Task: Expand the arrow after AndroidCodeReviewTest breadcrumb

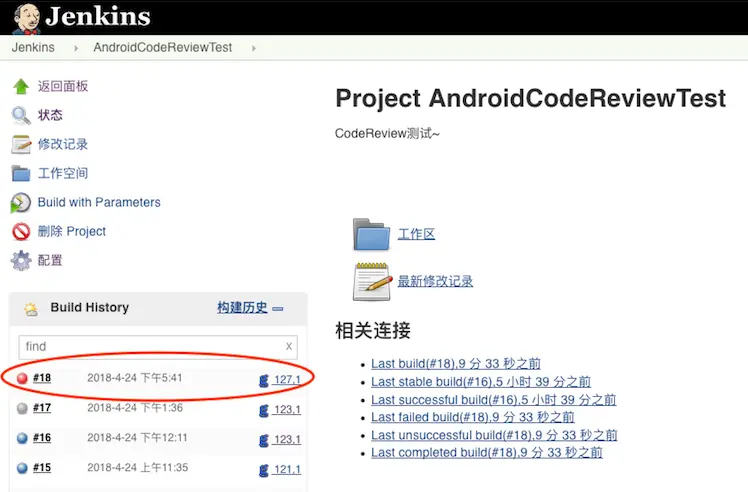Action: tap(254, 48)
